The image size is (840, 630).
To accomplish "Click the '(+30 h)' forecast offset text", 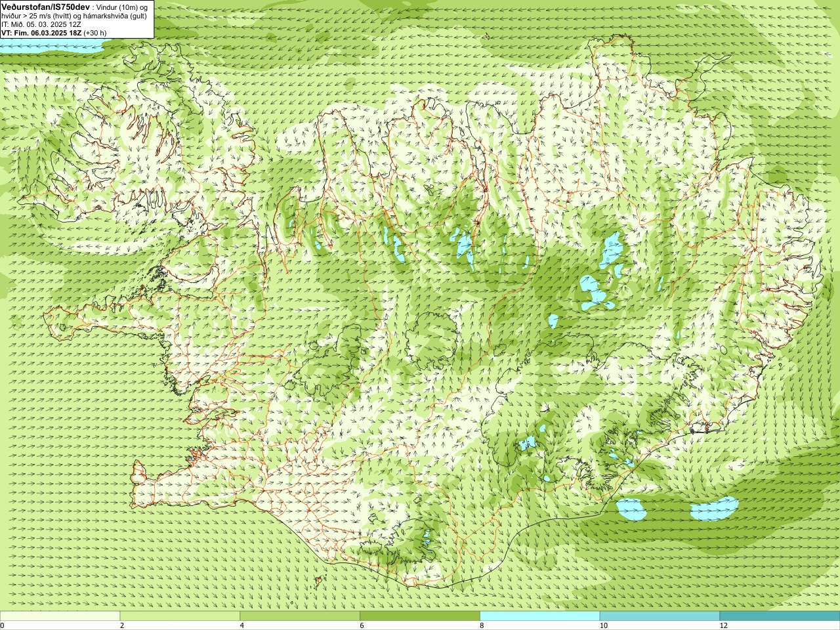I will click(x=95, y=33).
